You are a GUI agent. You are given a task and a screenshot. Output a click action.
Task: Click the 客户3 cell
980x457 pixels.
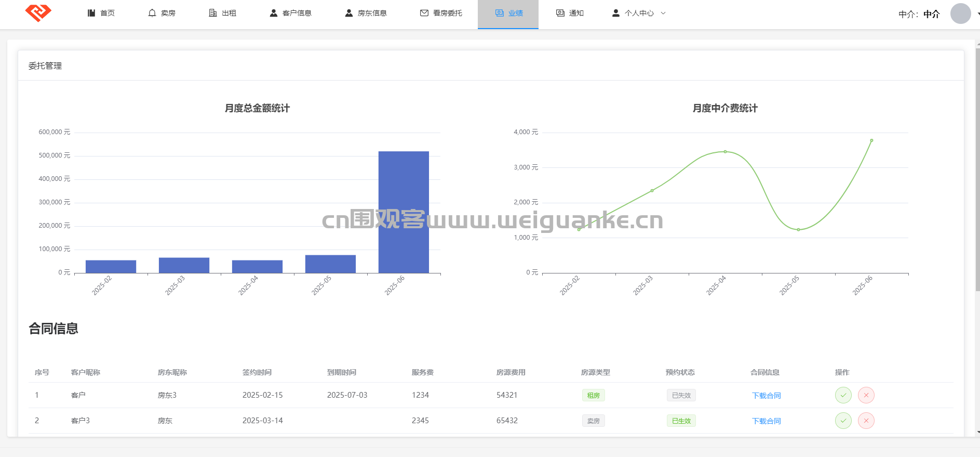[x=80, y=421]
